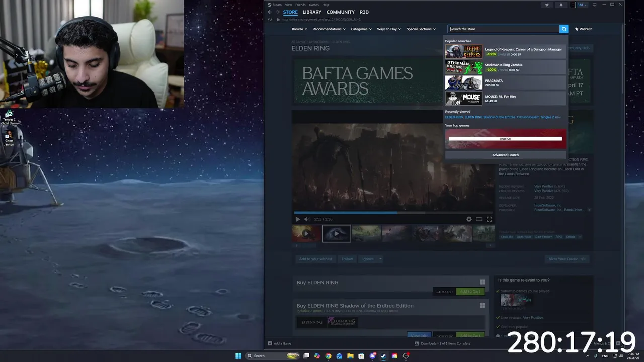644x362 pixels.
Task: Open Downloads status at bottom
Action: click(x=442, y=343)
